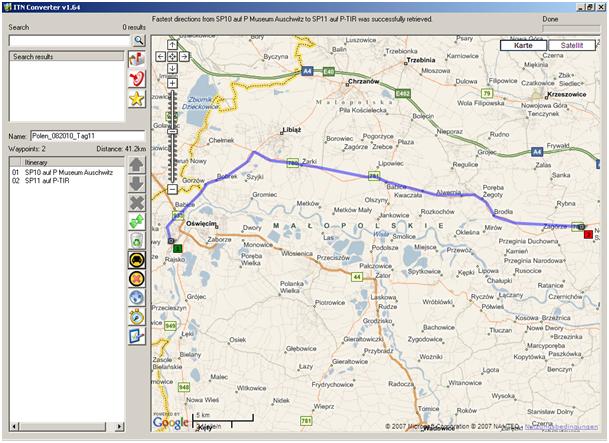
Task: Move waypoint up with the arrow icon
Action: [x=137, y=165]
